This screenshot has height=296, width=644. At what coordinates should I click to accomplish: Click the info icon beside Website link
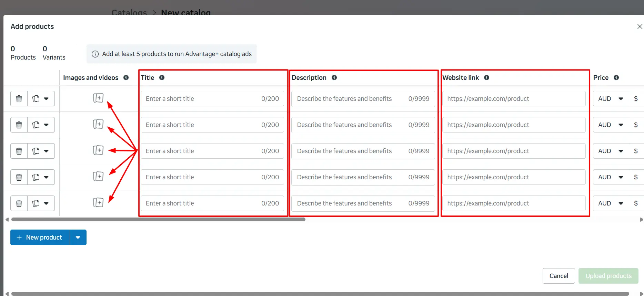486,78
